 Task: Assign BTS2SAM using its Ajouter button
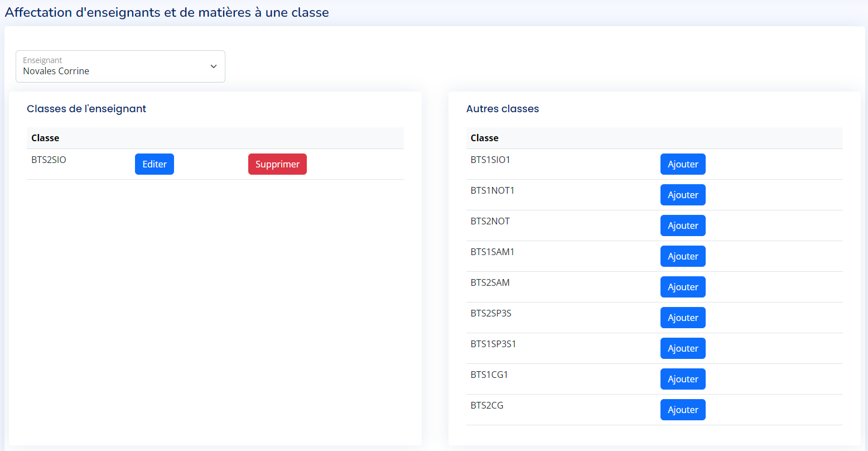(x=683, y=287)
